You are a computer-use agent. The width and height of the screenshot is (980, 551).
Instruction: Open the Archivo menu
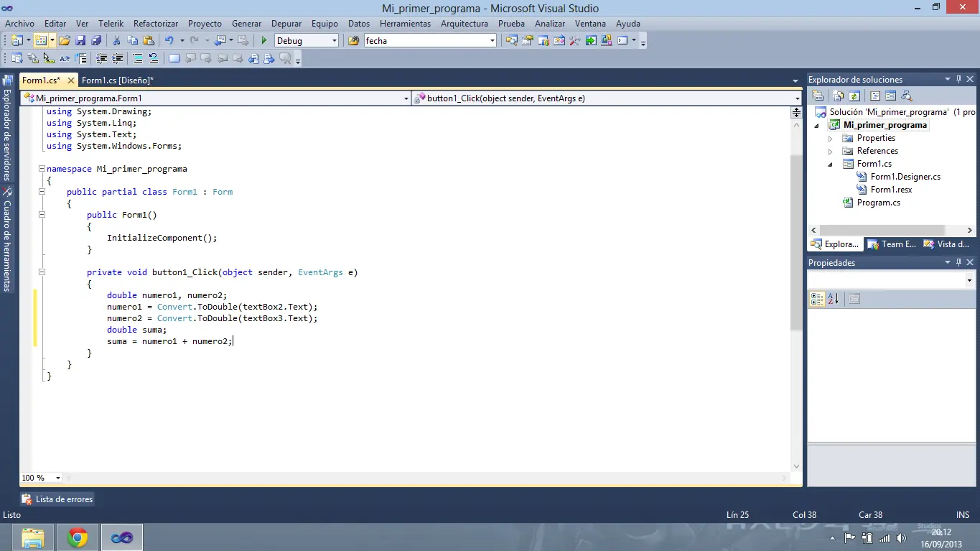click(20, 24)
